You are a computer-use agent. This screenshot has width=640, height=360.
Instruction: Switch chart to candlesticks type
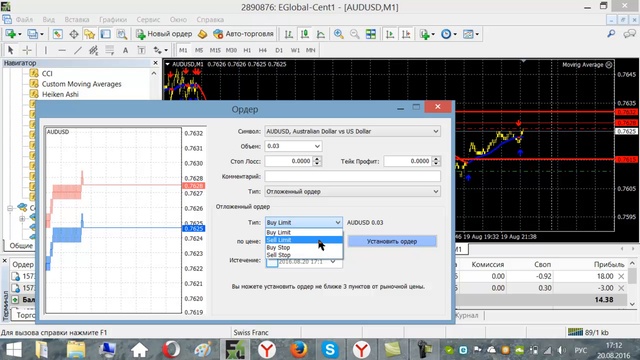(x=304, y=34)
